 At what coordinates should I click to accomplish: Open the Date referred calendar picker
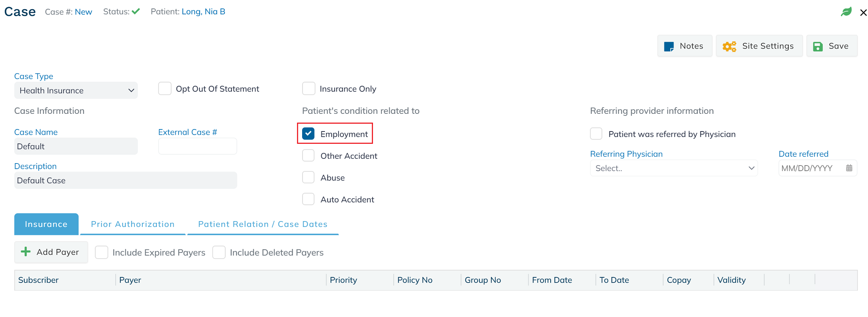click(x=849, y=168)
